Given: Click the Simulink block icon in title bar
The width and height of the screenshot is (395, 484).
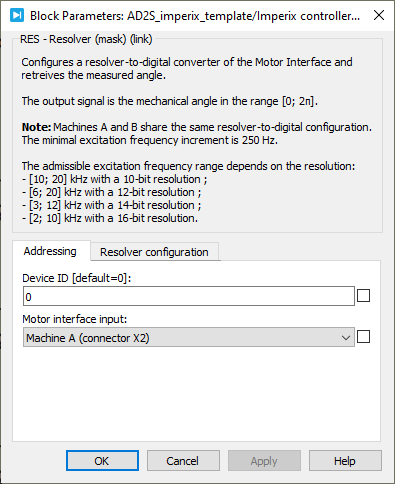Looking at the screenshot, I should coord(17,15).
